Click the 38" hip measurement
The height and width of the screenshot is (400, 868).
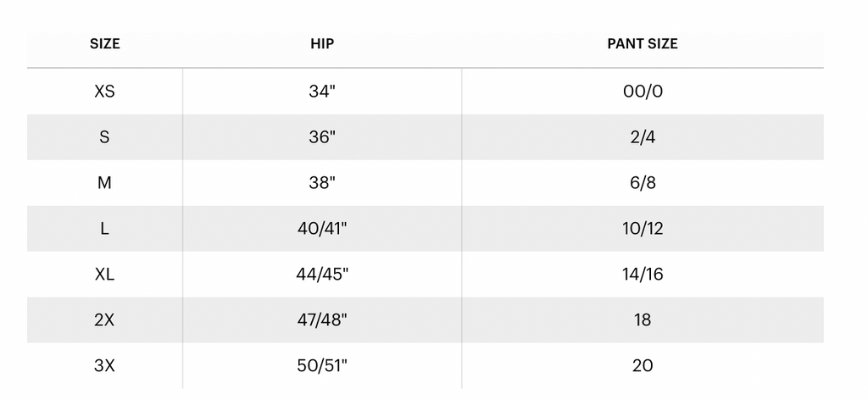click(x=322, y=183)
